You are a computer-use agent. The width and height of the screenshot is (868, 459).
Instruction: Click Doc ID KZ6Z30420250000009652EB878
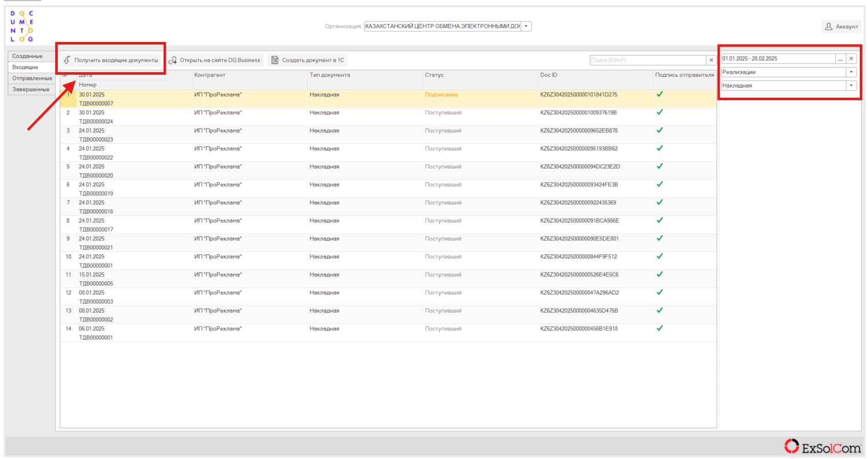579,130
